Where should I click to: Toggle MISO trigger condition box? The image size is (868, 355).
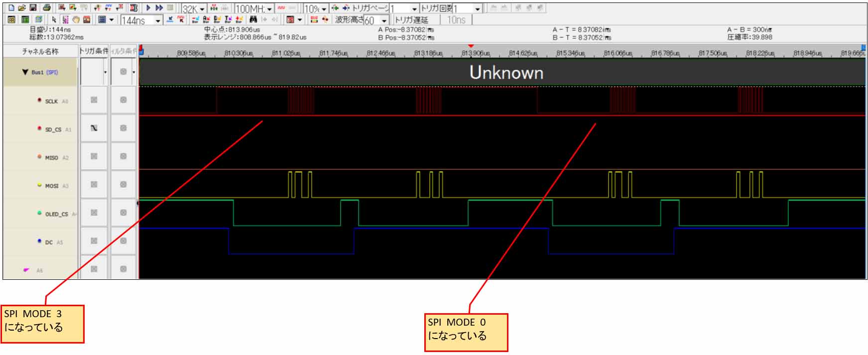pyautogui.click(x=94, y=156)
